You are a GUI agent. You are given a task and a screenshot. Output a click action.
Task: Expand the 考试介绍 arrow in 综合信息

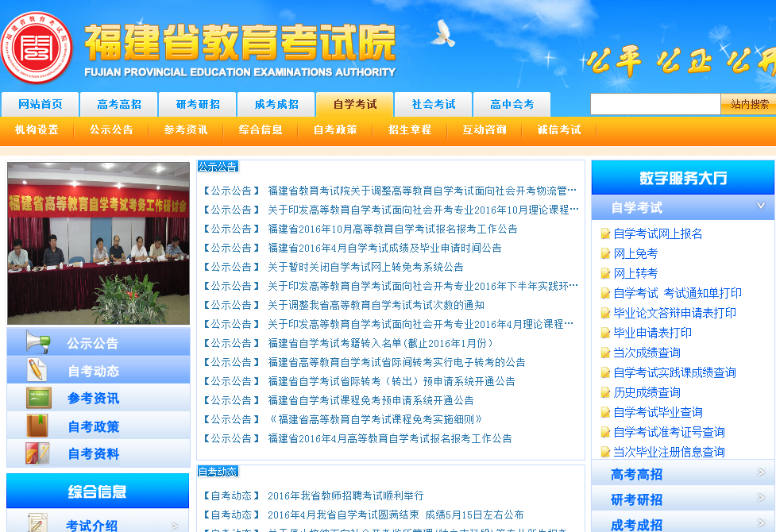[x=175, y=526]
